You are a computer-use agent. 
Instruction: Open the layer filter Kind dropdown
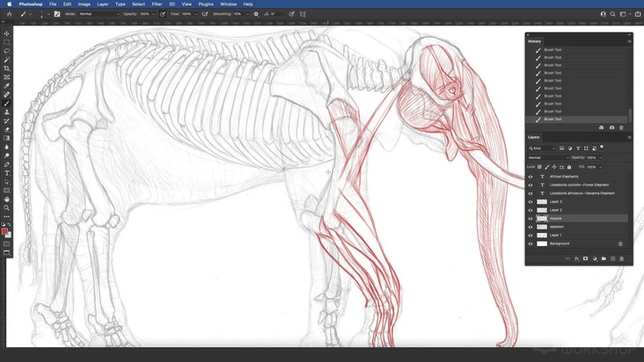[x=542, y=148]
